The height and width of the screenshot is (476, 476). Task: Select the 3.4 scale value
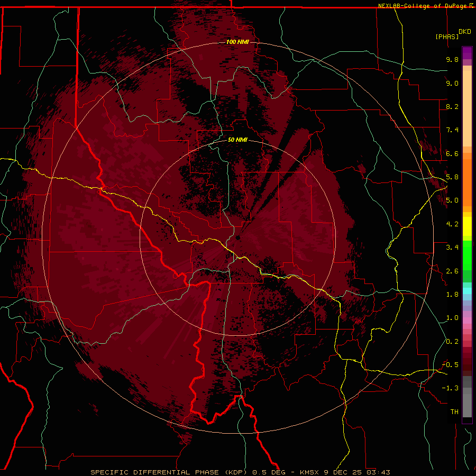452,248
